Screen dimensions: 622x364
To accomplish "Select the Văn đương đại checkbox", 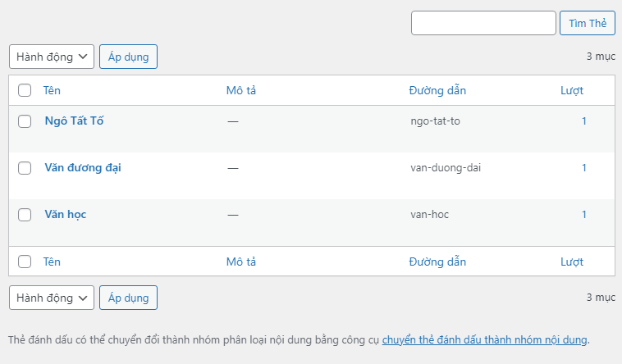I will pos(25,168).
